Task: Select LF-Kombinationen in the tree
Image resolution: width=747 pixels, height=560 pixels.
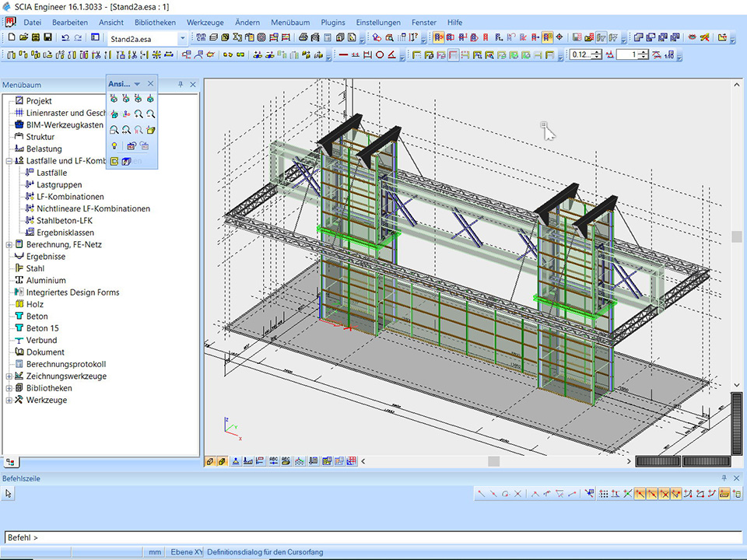Action: (70, 197)
